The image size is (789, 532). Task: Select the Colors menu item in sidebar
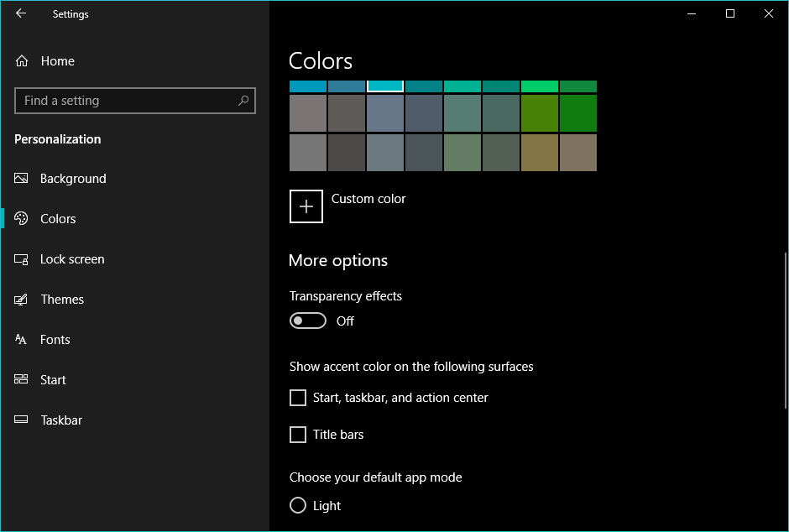58,219
